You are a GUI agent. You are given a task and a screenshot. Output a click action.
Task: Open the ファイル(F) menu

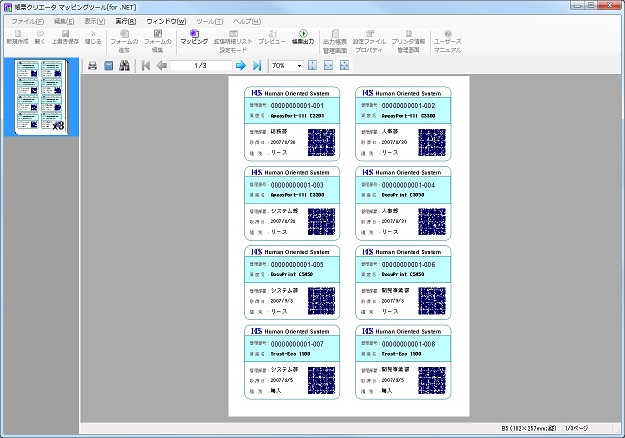pos(27,21)
